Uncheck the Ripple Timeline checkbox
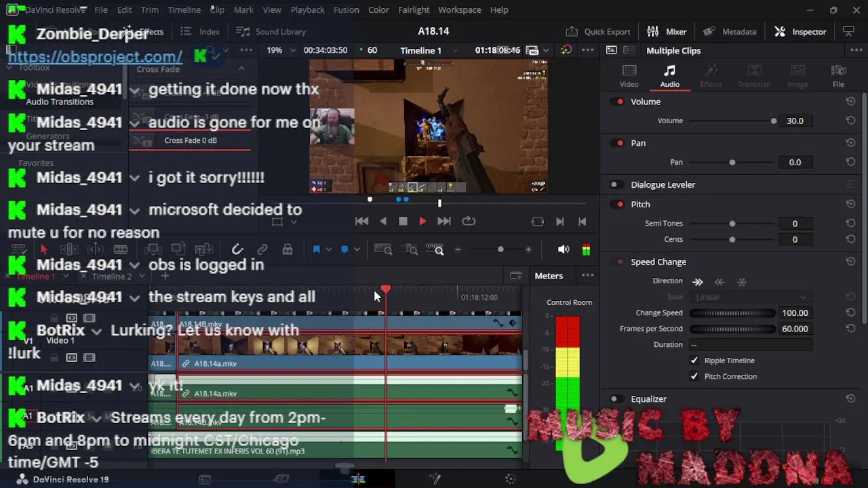The width and height of the screenshot is (868, 488). (x=694, y=361)
